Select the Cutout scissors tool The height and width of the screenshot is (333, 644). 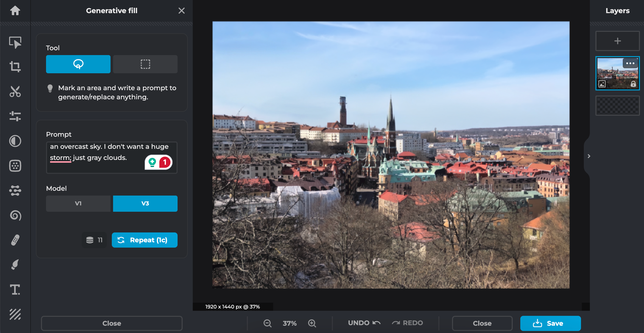point(15,91)
